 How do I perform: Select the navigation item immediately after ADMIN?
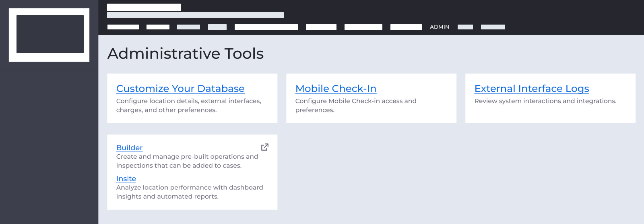[465, 27]
